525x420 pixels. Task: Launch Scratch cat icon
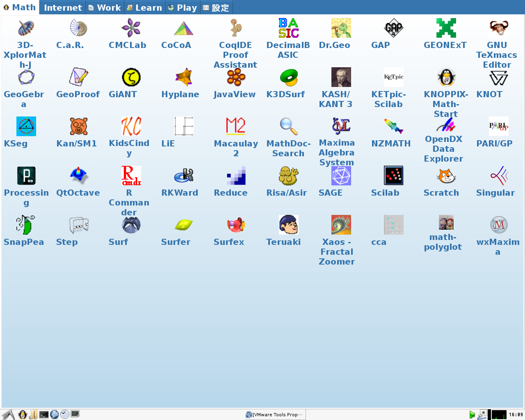click(x=446, y=176)
